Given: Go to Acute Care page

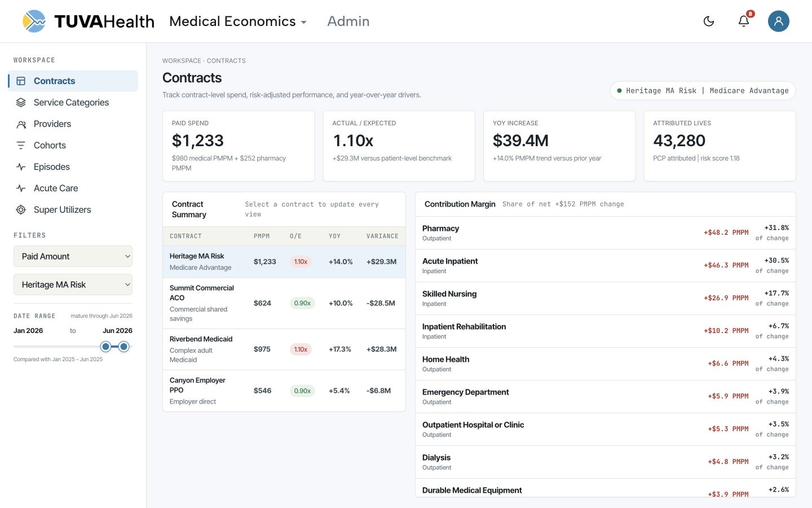Looking at the screenshot, I should tap(73, 188).
